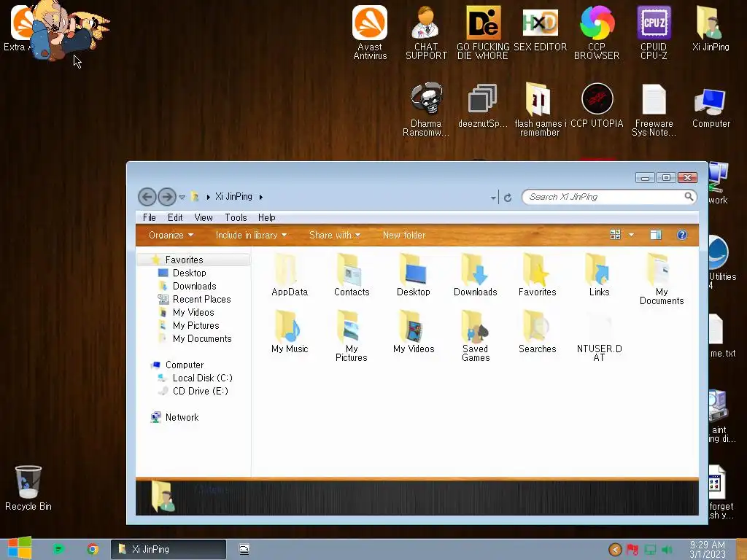The width and height of the screenshot is (747, 560).
Task: Open Chrome from the taskbar
Action: [x=93, y=549]
